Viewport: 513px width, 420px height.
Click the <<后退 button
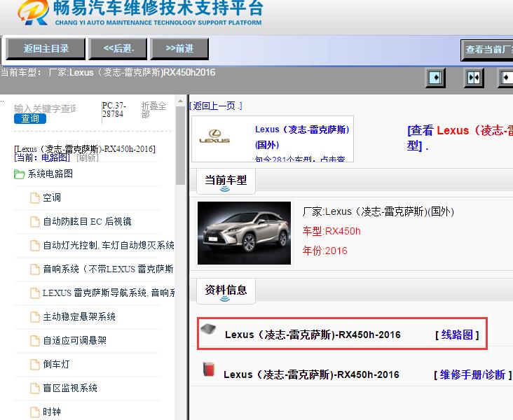point(118,49)
